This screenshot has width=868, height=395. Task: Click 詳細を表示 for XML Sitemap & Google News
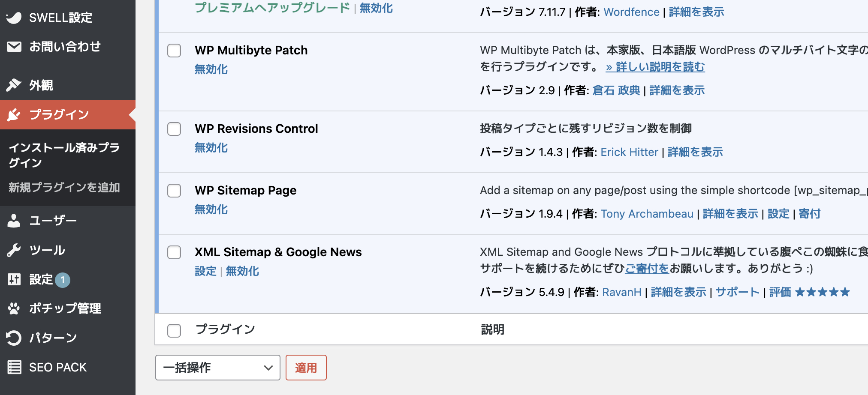pos(679,292)
